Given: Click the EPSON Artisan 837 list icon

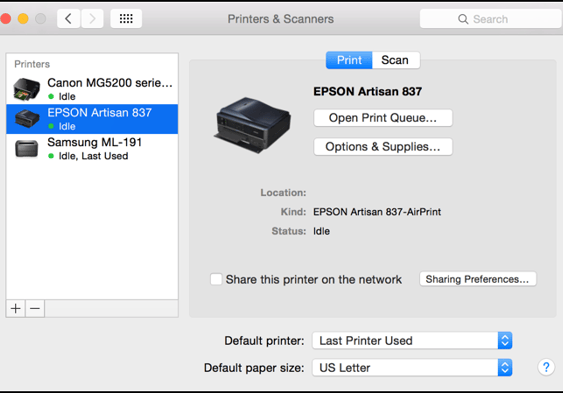Looking at the screenshot, I should click(x=27, y=119).
